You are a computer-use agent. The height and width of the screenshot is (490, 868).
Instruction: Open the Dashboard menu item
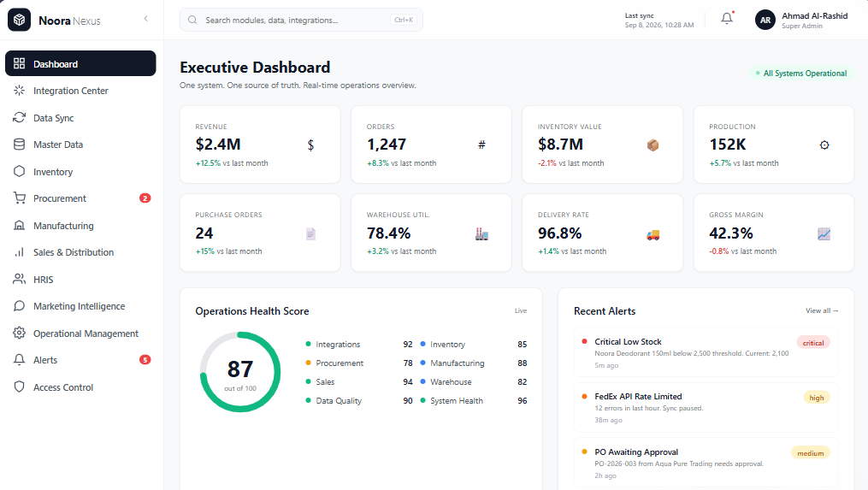pos(80,63)
